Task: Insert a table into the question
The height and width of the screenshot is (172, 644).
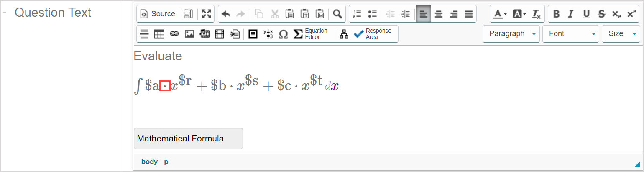Action: [159, 34]
